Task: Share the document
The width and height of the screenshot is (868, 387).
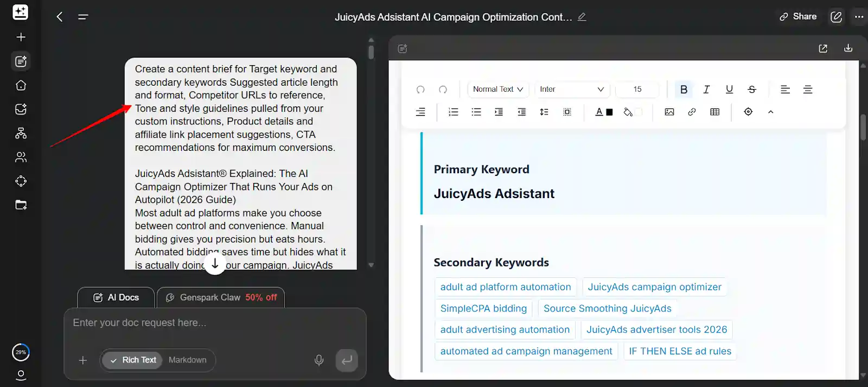Action: click(798, 17)
